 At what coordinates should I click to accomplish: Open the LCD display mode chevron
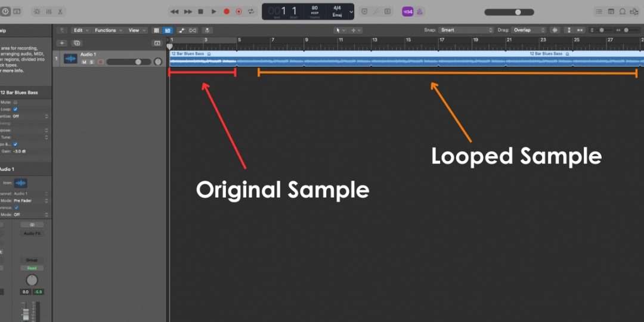351,12
